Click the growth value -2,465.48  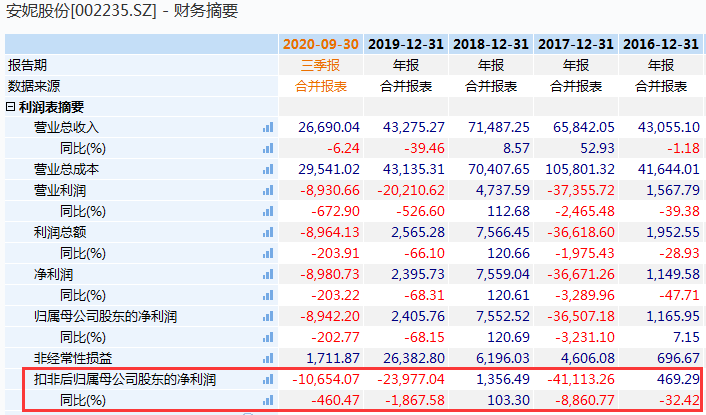coord(585,212)
